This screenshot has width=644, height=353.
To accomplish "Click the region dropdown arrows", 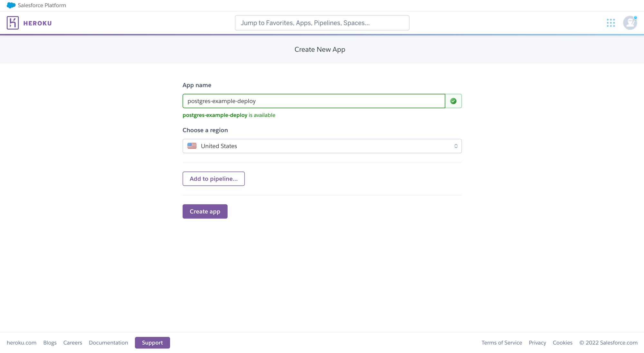I will click(x=456, y=146).
